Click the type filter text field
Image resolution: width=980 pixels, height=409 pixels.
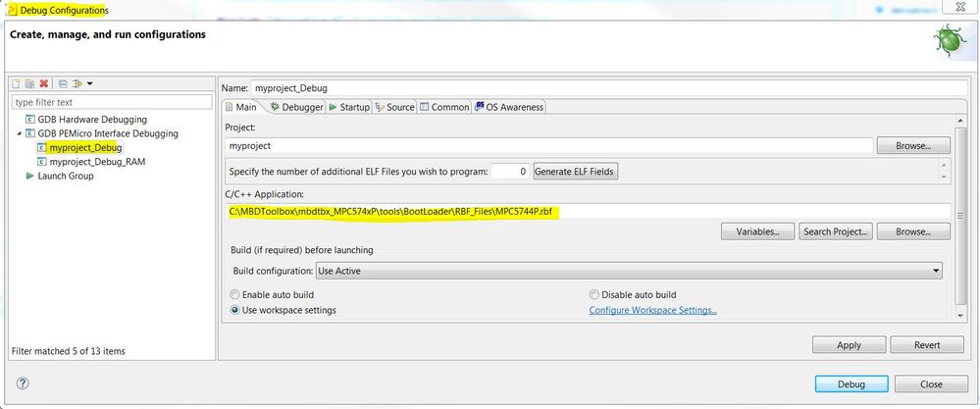[111, 102]
